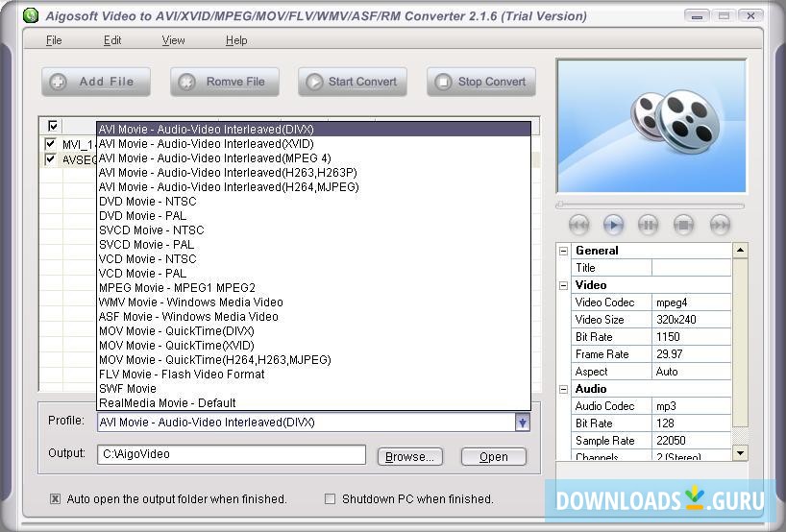The height and width of the screenshot is (532, 786).
Task: Click Aspect value Auto
Action: [x=691, y=372]
